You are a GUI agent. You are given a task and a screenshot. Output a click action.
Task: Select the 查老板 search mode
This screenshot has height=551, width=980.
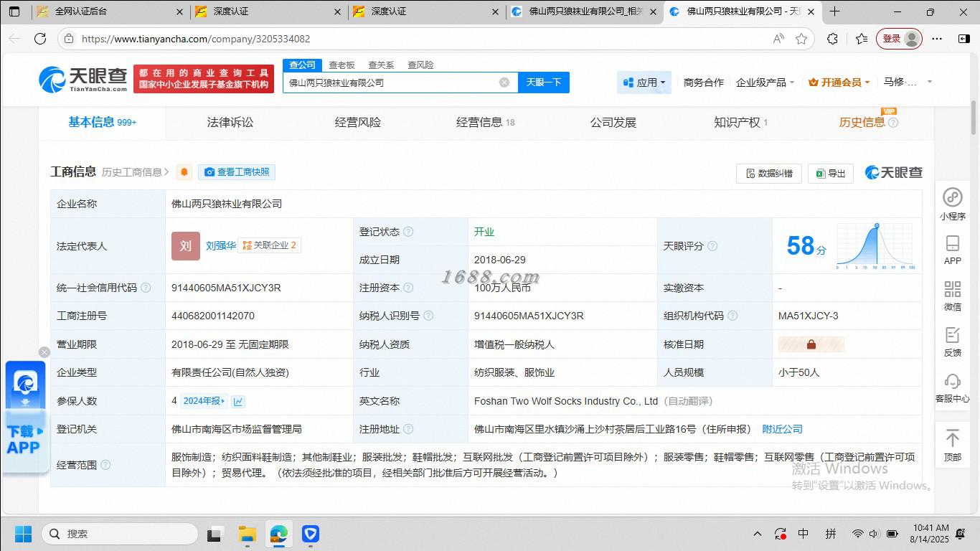[x=342, y=65]
